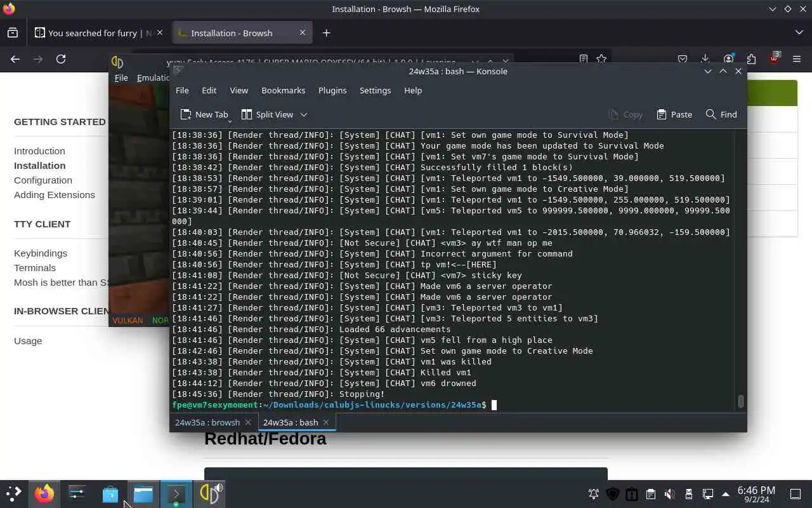Image resolution: width=812 pixels, height=508 pixels.
Task: Open Firefox Downloads panel
Action: coord(705,59)
